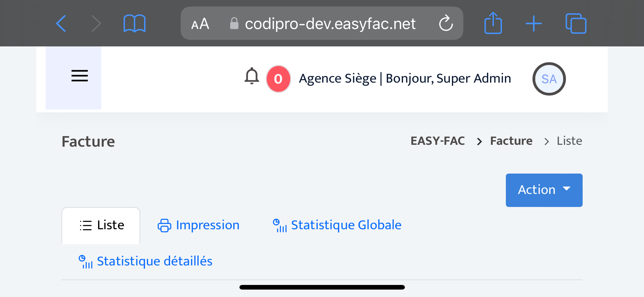This screenshot has width=644, height=297.
Task: Go back with Safari back arrow
Action: pos(61,24)
